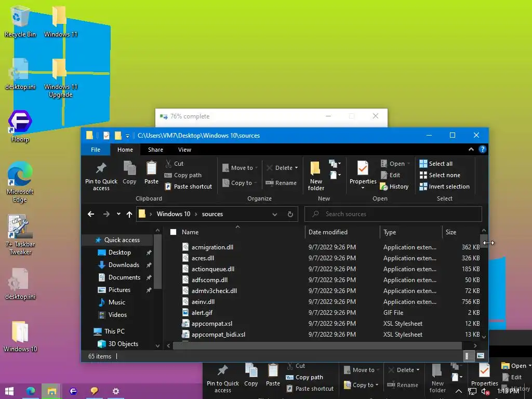This screenshot has height=399, width=532.
Task: Click Windows 10 in the address breadcrumb
Action: (x=174, y=214)
